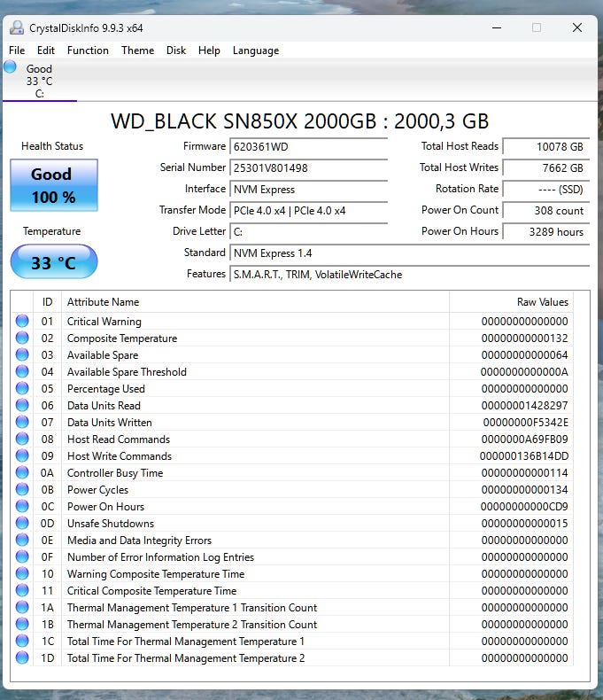Click raw value 00000001428297

tap(524, 405)
